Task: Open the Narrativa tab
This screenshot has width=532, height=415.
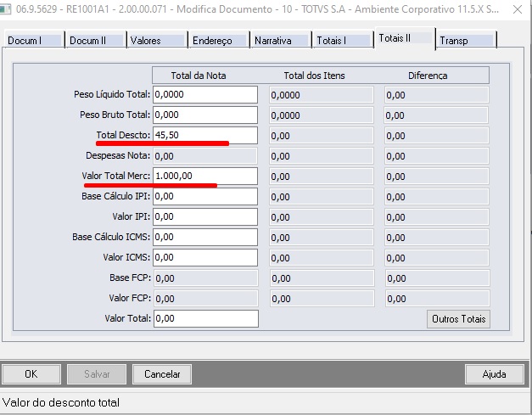Action: (x=281, y=41)
